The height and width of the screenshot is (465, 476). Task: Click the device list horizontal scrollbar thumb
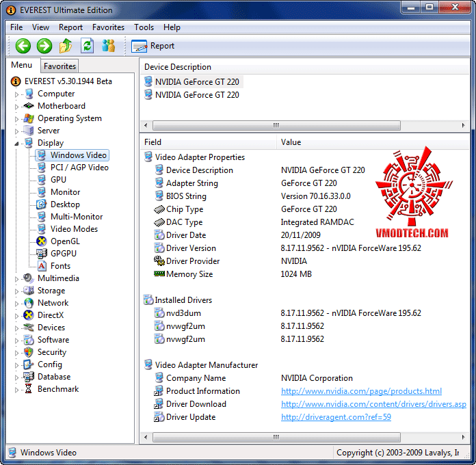tap(276, 125)
